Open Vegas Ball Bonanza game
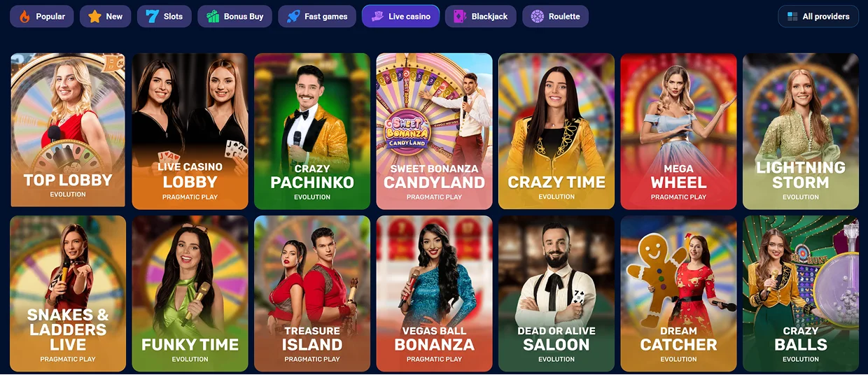Screen dimensions: 868x375 point(434,293)
